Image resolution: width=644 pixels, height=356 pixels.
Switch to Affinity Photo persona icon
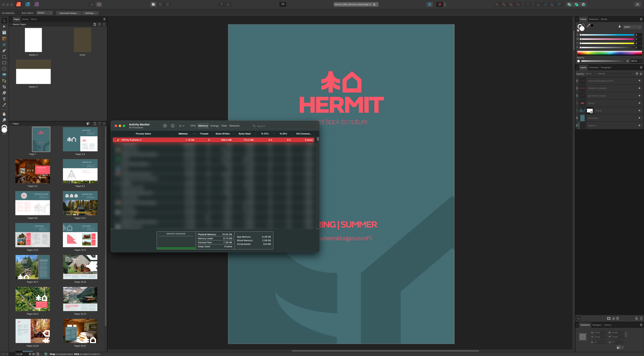pyautogui.click(x=37, y=4)
